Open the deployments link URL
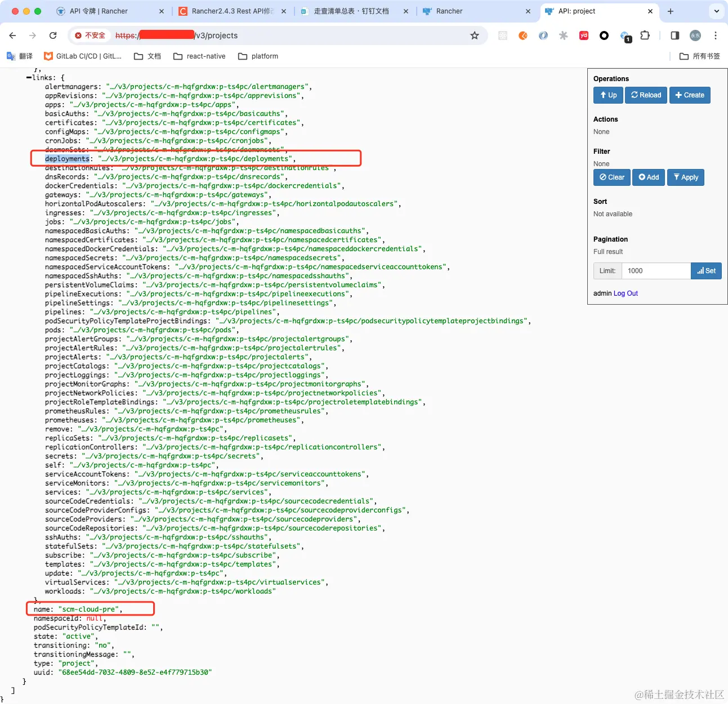 195,159
